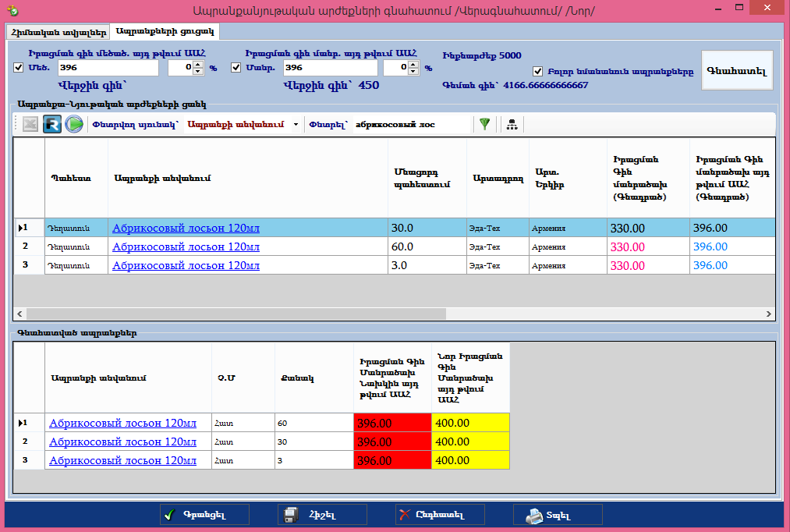This screenshot has width=790, height=532.
Task: Increase the wholesale percent spinner value
Action: [199, 65]
